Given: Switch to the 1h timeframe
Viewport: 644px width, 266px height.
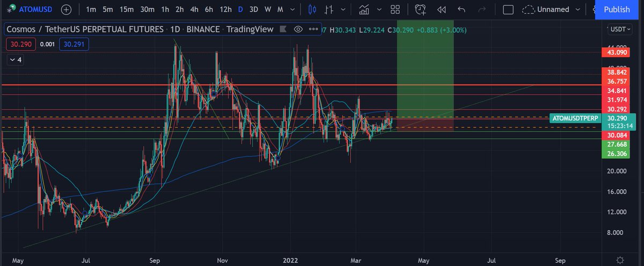Looking at the screenshot, I should click(165, 10).
